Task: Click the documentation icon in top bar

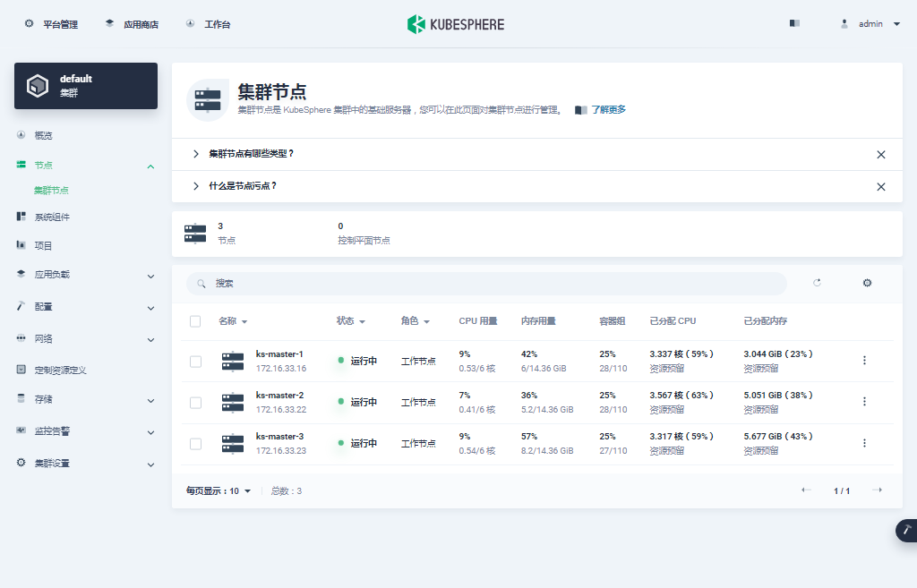Action: [x=794, y=23]
